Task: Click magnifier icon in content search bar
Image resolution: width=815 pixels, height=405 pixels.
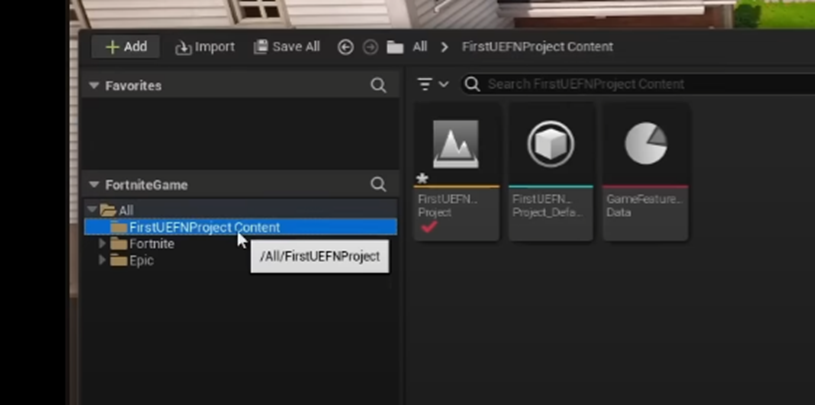Action: click(x=472, y=84)
